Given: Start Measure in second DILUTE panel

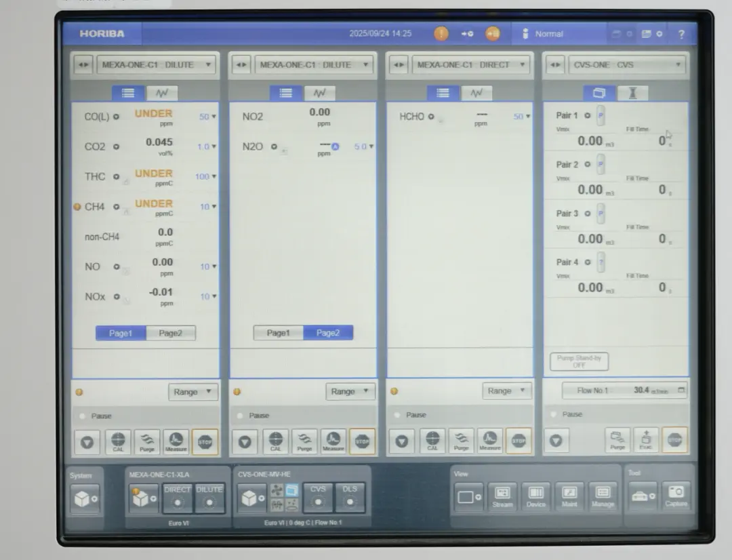Looking at the screenshot, I should tap(333, 441).
